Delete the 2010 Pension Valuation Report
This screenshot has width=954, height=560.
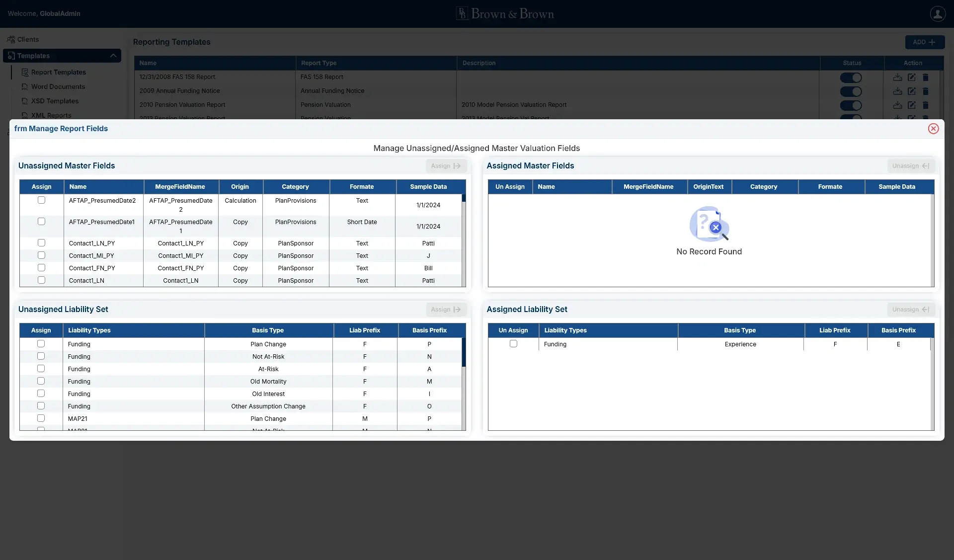click(x=925, y=105)
